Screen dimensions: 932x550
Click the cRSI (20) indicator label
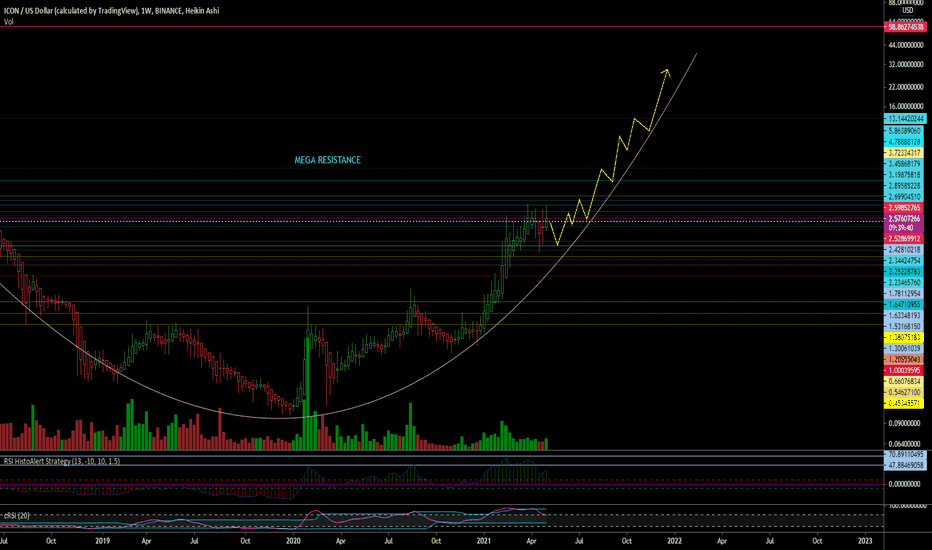[17, 516]
